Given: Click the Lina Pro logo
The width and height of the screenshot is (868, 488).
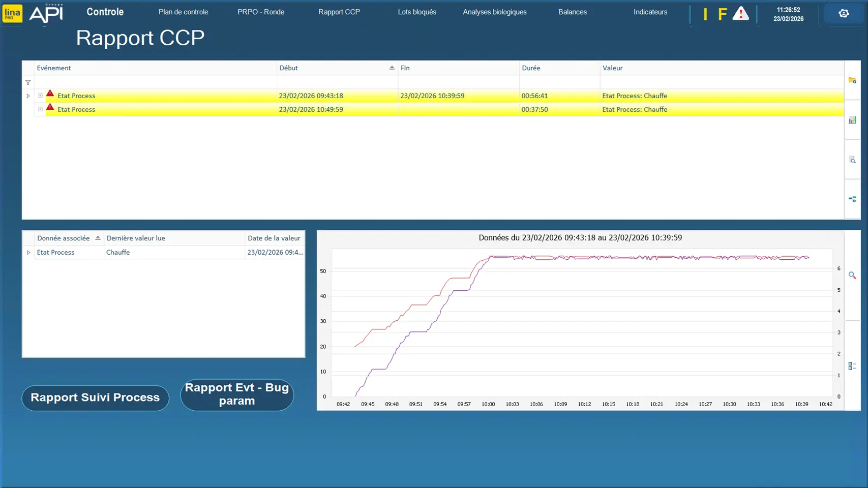Looking at the screenshot, I should tap(12, 13).
